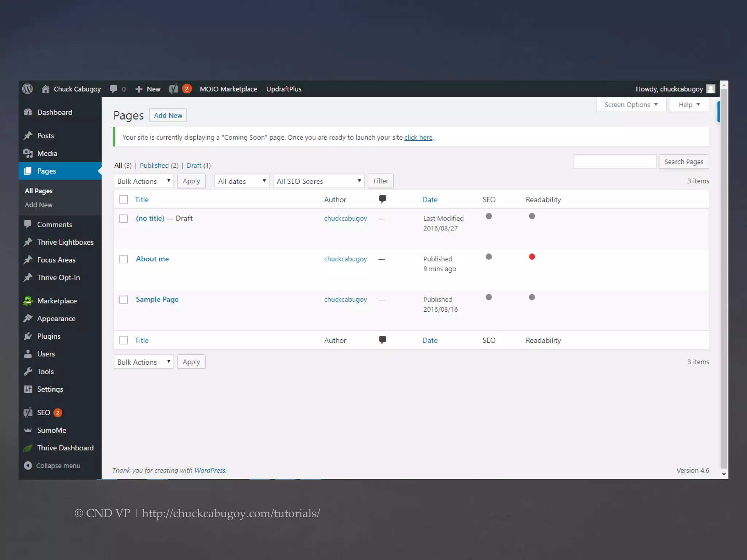Click the comments icon in table footer

[382, 340]
